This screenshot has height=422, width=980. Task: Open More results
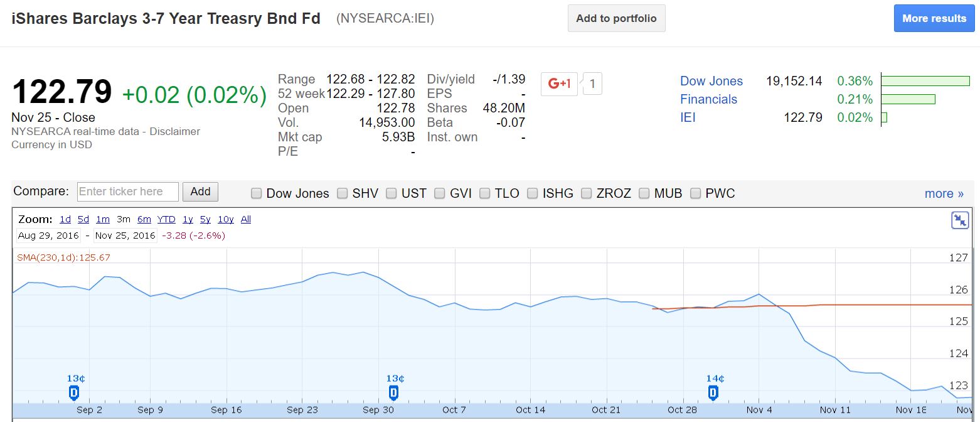(x=934, y=18)
